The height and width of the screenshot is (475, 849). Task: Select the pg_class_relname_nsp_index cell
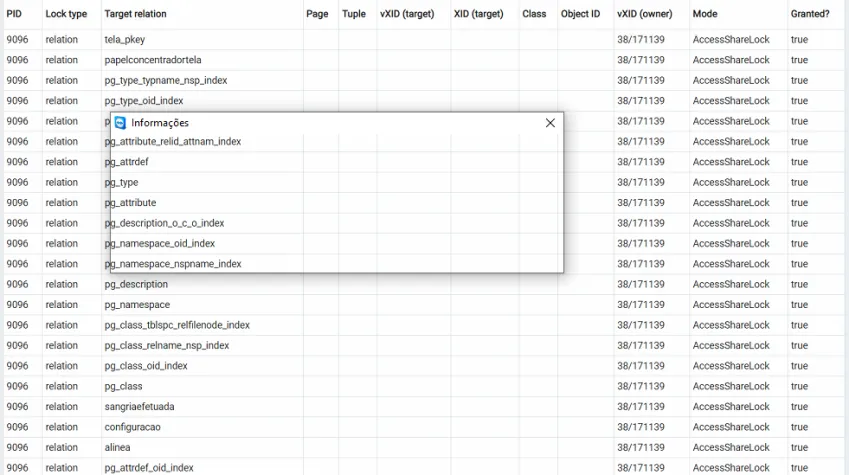202,346
